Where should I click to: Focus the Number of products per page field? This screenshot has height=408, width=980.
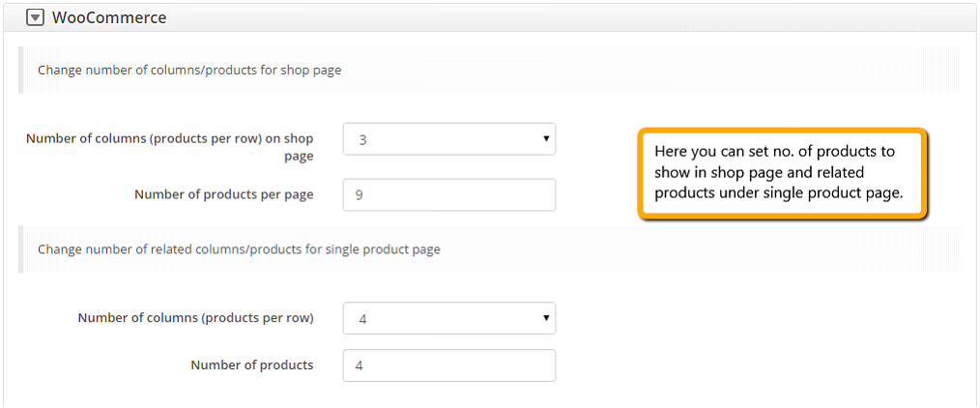pos(448,194)
